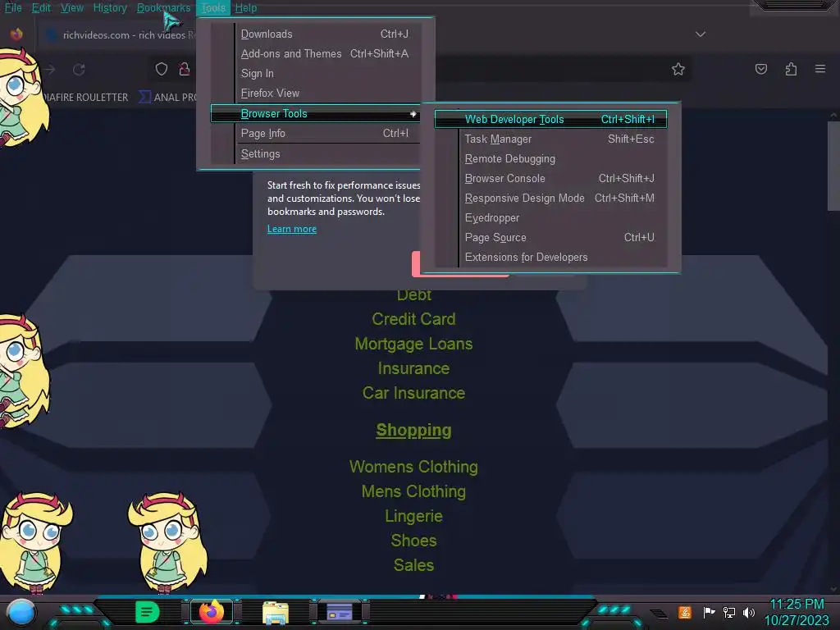Open Add-ons and Themes
Image resolution: width=840 pixels, height=630 pixels.
(x=315, y=53)
